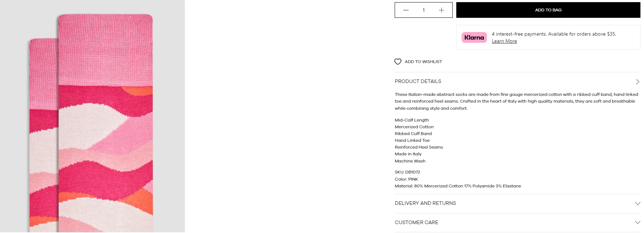Open the pink socks product image
This screenshot has width=644, height=233.
point(92,116)
